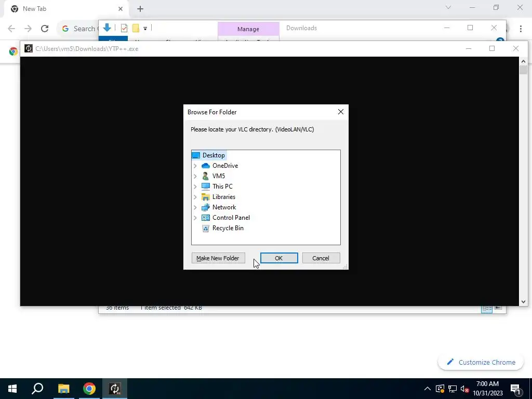Click Chrome's back navigation arrow
Image resolution: width=532 pixels, height=399 pixels.
11,29
